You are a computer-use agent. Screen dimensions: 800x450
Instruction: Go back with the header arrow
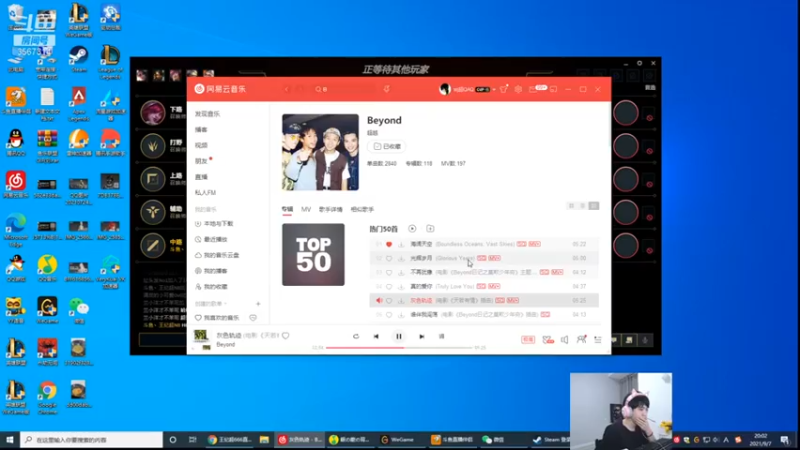pyautogui.click(x=287, y=89)
